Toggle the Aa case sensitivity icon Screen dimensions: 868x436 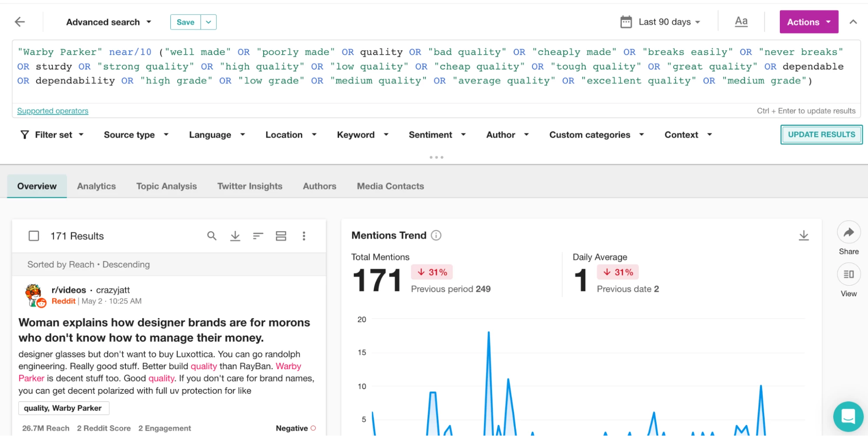tap(741, 21)
